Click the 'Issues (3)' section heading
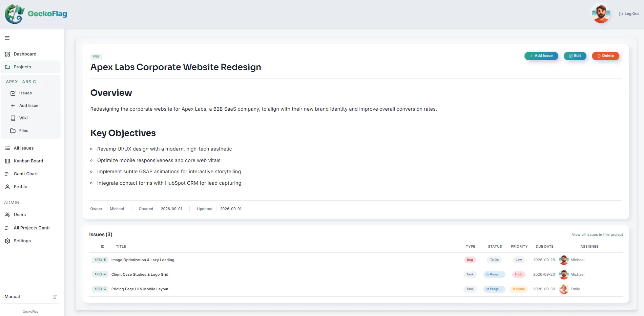 tap(101, 234)
